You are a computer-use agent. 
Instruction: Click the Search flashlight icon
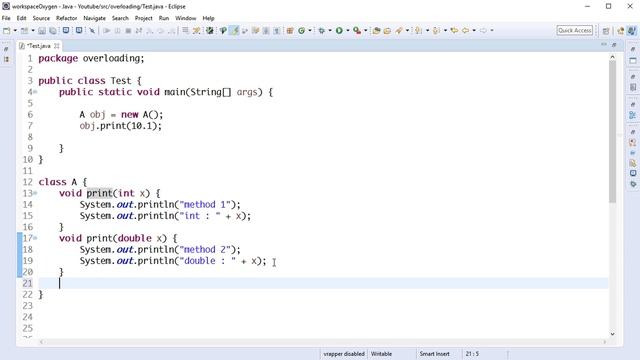399,31
